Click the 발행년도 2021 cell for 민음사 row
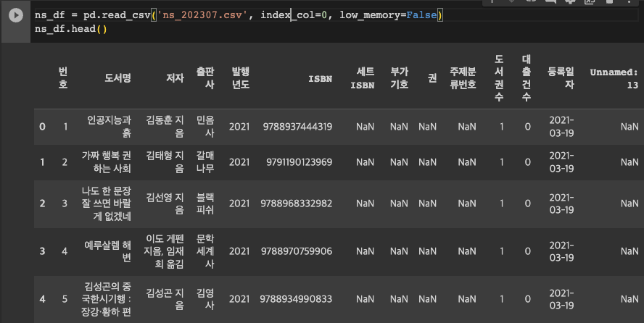The width and height of the screenshot is (644, 323). (x=239, y=127)
